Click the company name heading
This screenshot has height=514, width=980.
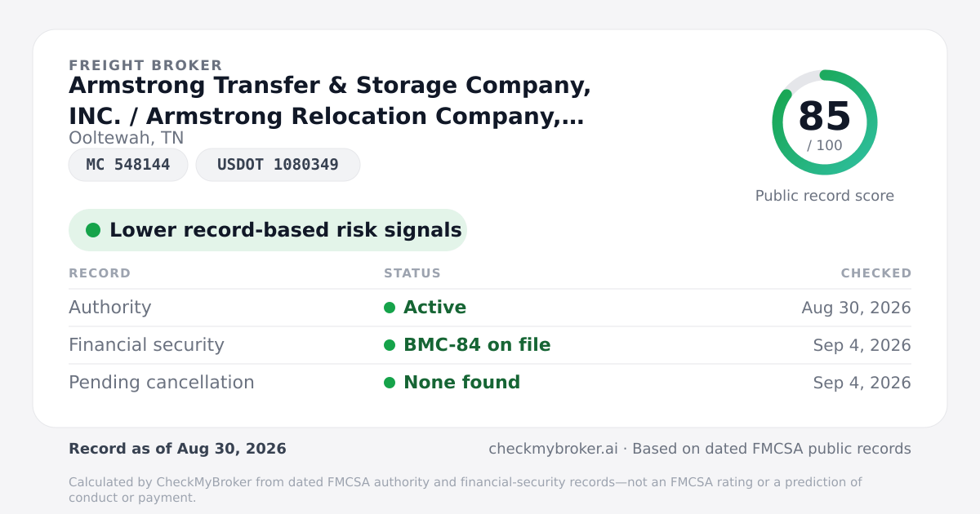(330, 100)
